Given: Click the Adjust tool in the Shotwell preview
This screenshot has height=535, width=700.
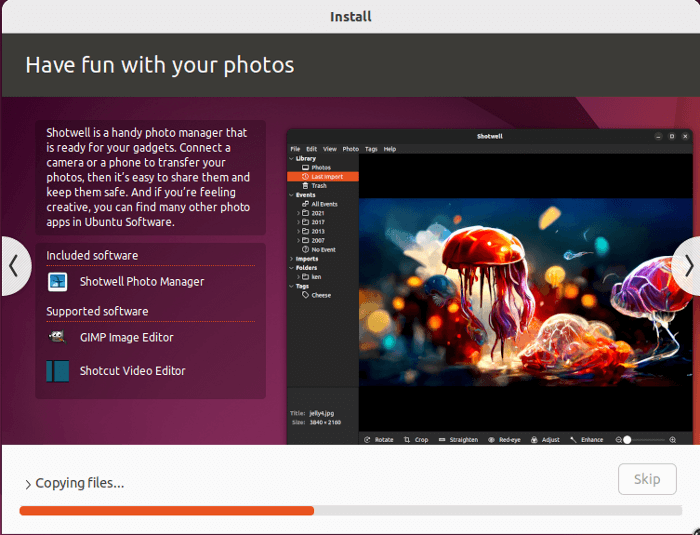Looking at the screenshot, I should coord(545,440).
